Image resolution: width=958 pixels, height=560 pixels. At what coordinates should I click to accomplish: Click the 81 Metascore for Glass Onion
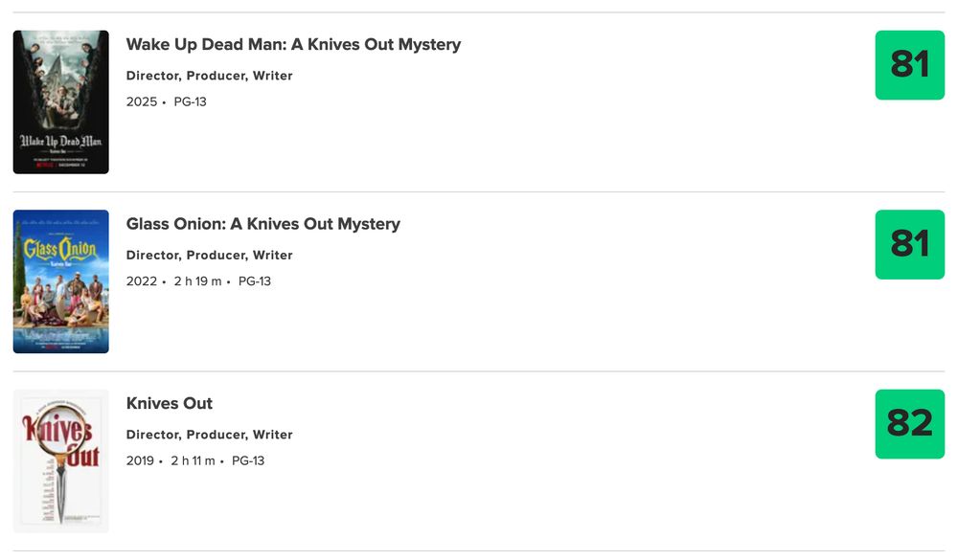point(908,245)
